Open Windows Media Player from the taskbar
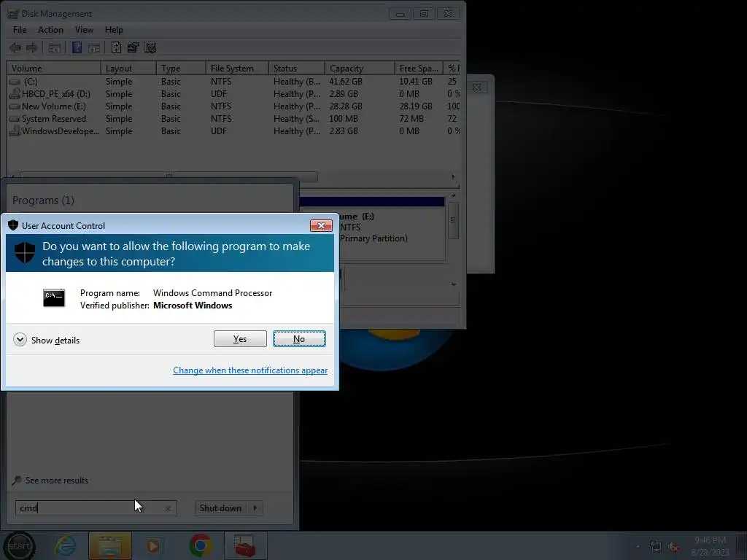The image size is (747, 560). click(x=153, y=545)
